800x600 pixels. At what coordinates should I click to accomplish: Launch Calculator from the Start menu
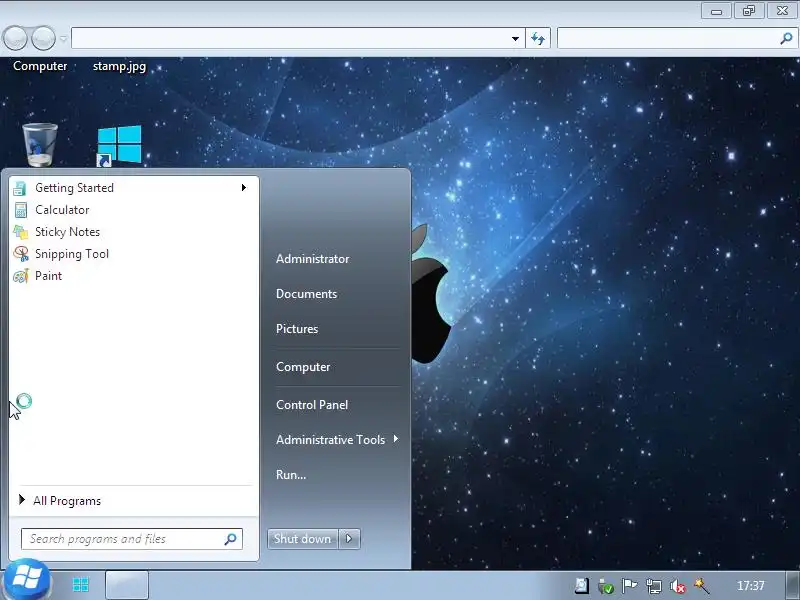pyautogui.click(x=134, y=210)
